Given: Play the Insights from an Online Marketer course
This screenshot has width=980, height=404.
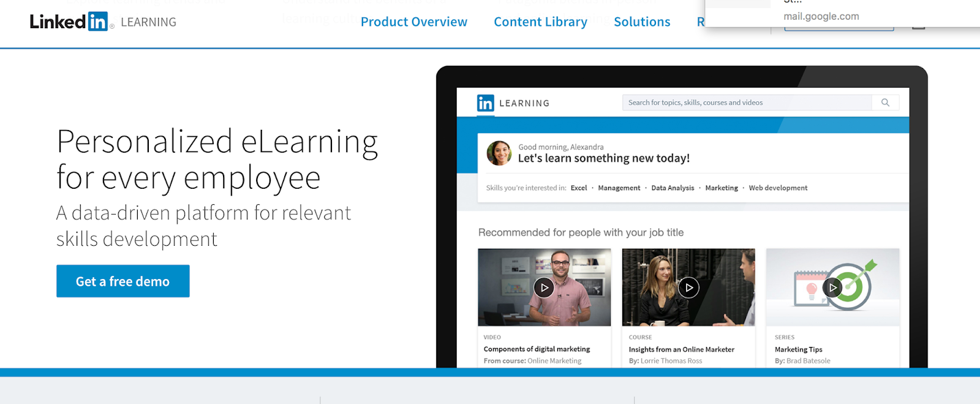Looking at the screenshot, I should [x=688, y=288].
